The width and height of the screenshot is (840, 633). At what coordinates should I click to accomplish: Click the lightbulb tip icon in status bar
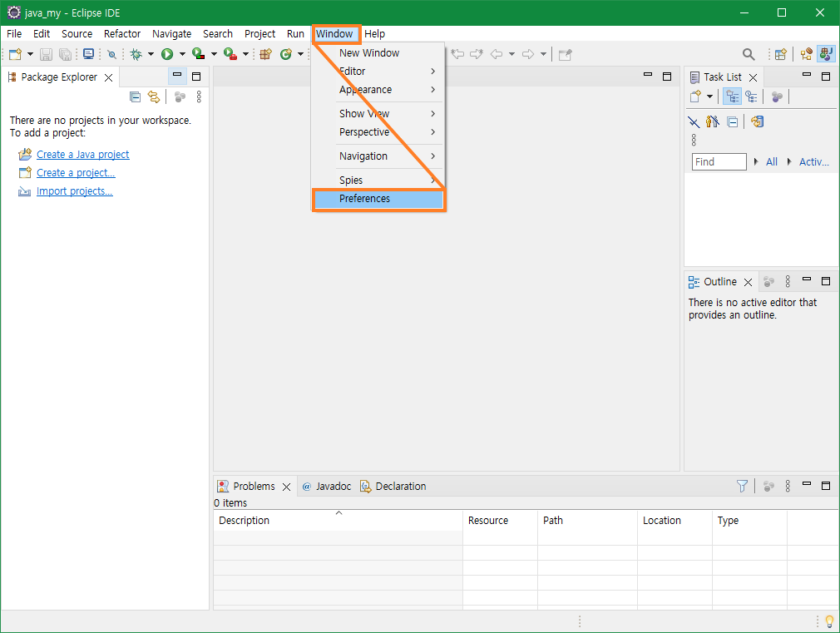830,621
